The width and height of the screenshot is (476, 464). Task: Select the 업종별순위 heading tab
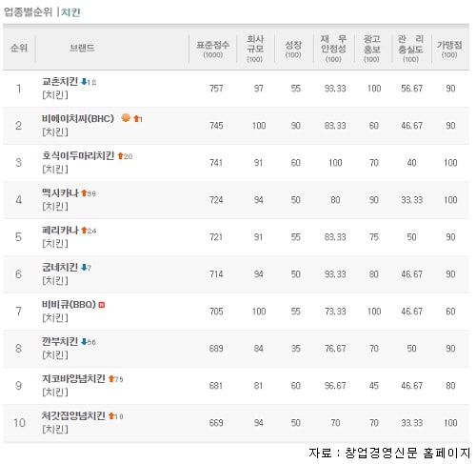[x=28, y=12]
